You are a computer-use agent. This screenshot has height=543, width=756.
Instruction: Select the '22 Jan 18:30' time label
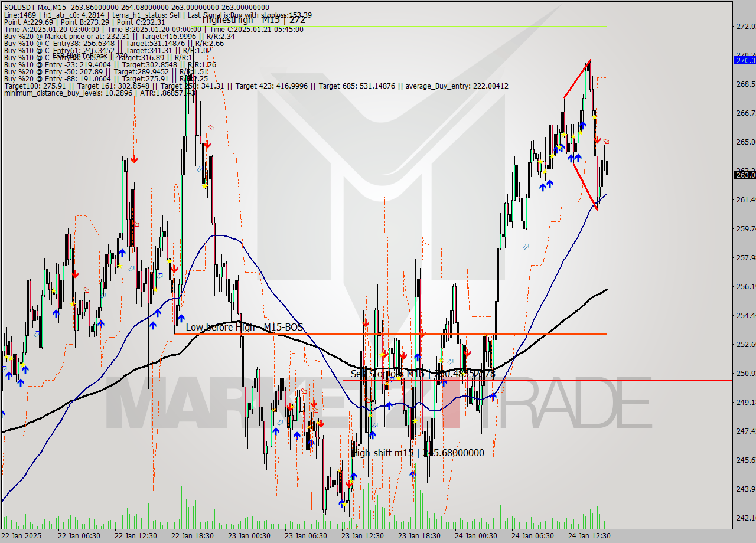click(x=193, y=536)
